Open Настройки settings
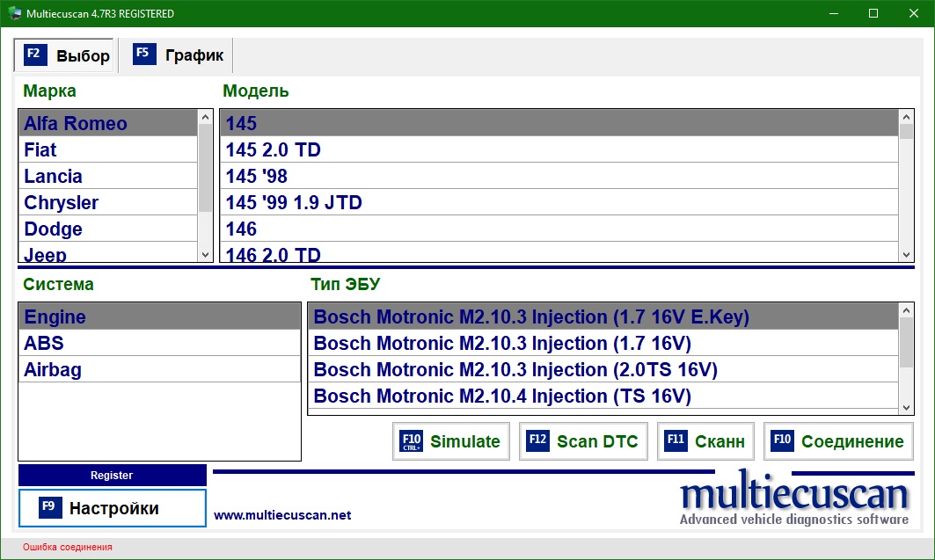 (112, 508)
